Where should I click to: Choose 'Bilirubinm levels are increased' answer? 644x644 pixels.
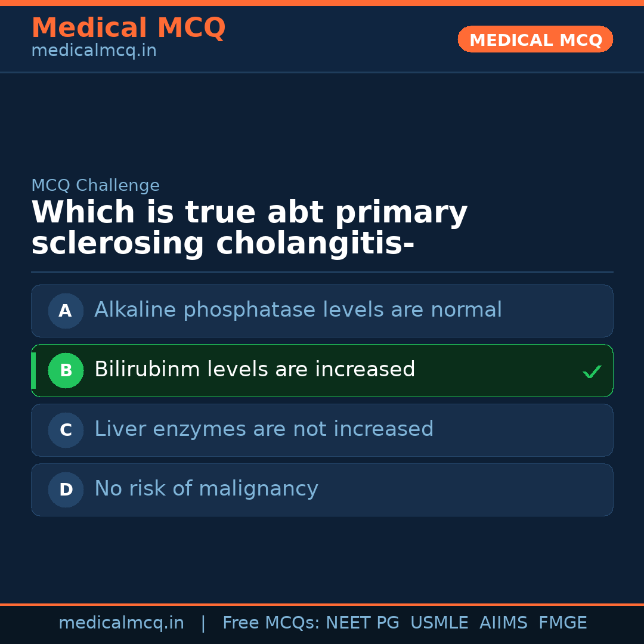coord(255,370)
